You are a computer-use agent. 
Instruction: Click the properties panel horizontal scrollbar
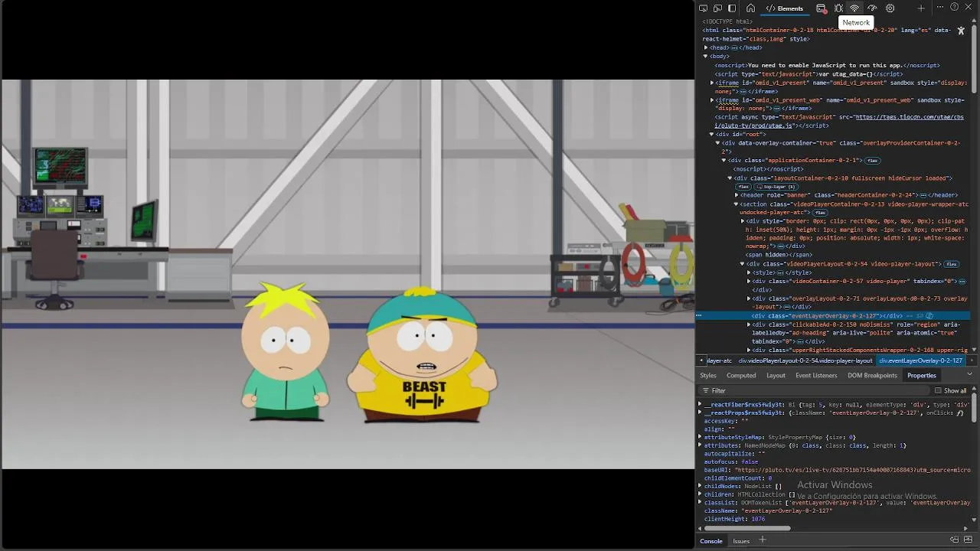pos(747,528)
